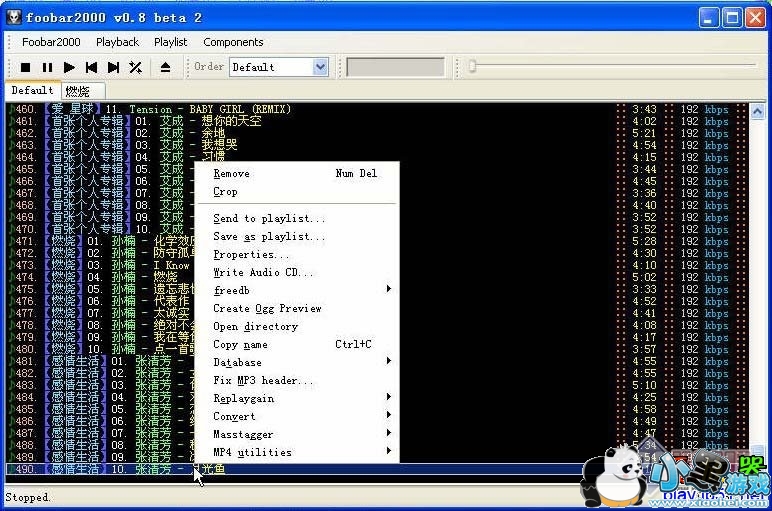Image resolution: width=772 pixels, height=511 pixels.
Task: Click the Stopped status bar text
Action: coord(28,497)
